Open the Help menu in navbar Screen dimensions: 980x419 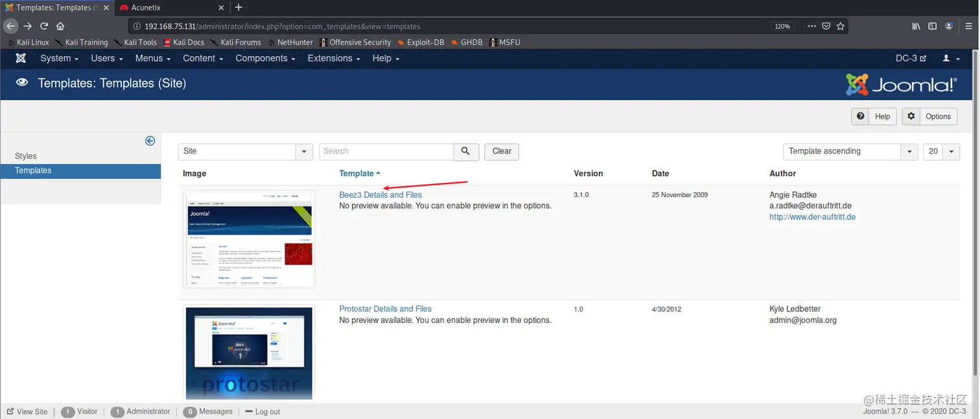pyautogui.click(x=386, y=58)
